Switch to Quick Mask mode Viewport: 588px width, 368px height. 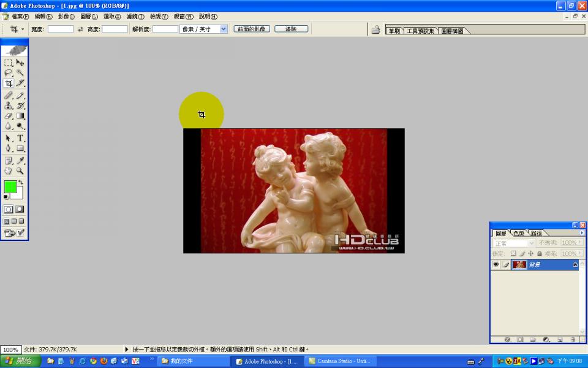pyautogui.click(x=20, y=210)
